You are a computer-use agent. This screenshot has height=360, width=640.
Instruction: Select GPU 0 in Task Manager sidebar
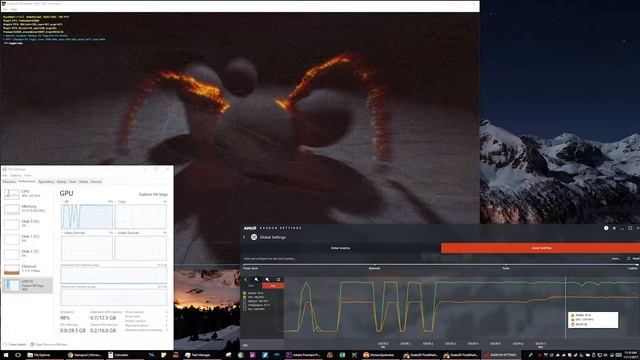click(x=27, y=285)
